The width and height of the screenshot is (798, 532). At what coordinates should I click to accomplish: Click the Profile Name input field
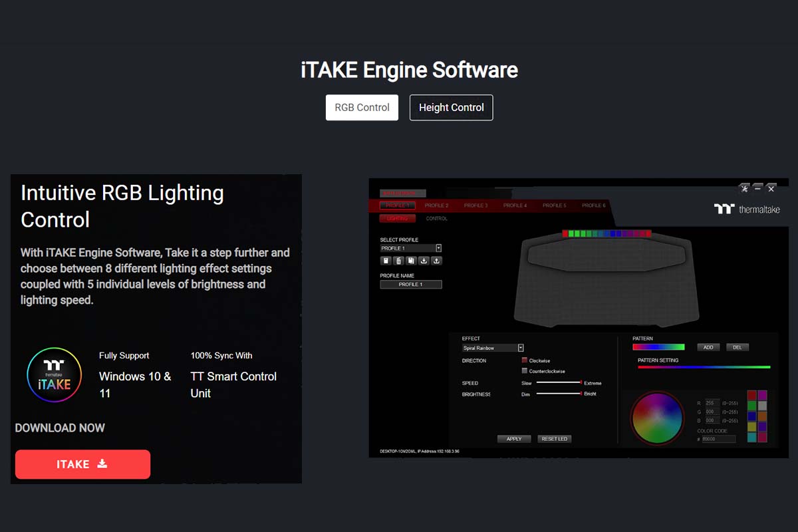(x=411, y=284)
